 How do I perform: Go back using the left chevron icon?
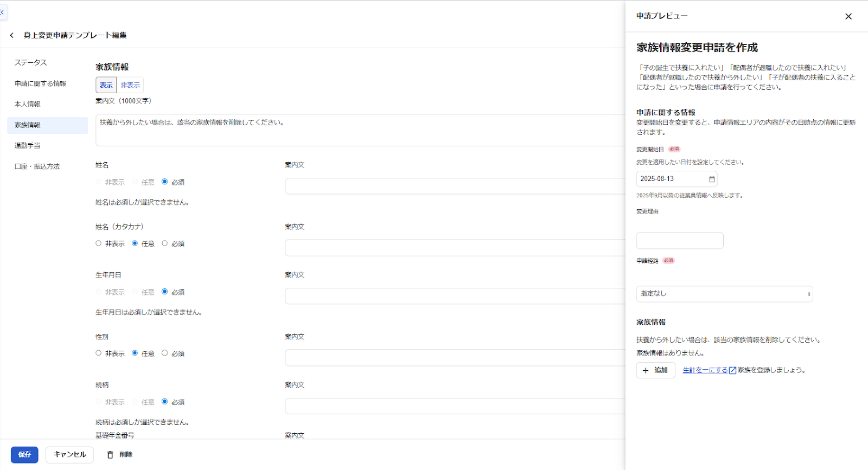(12, 35)
